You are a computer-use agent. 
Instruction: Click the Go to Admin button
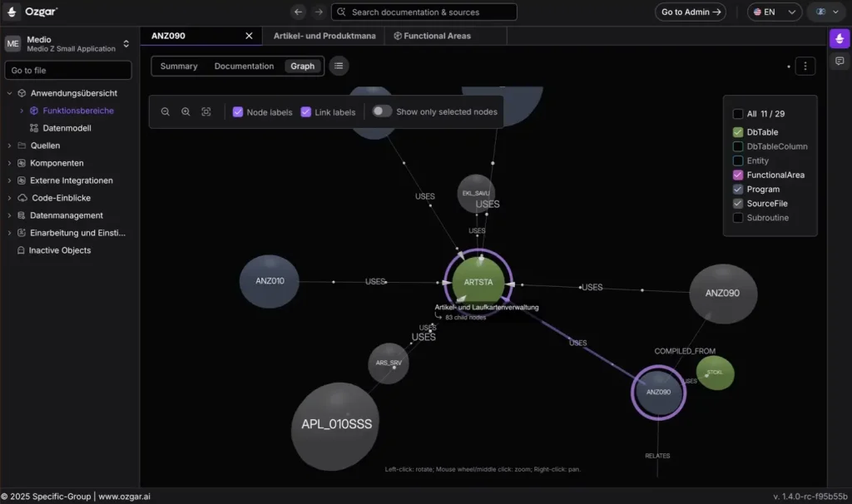(690, 12)
